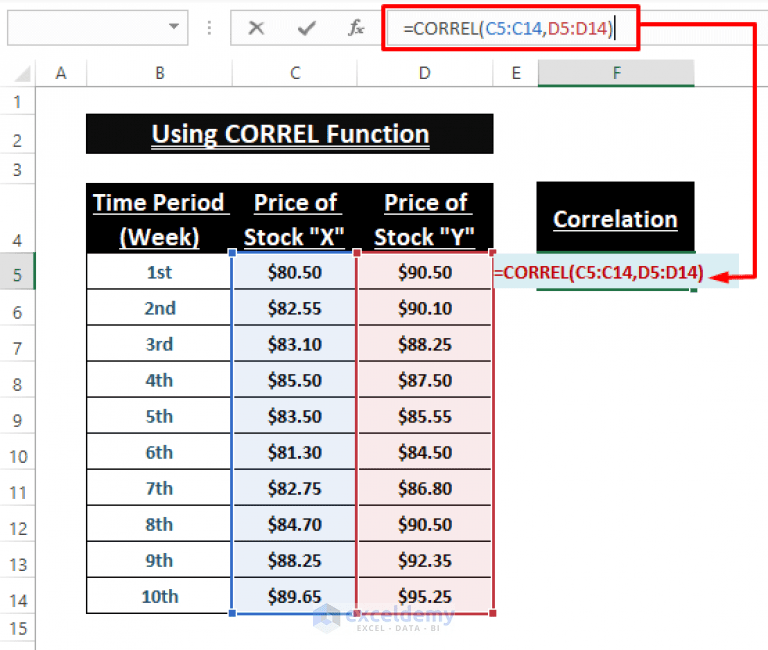
Task: Select the "7th" week cell
Action: pos(159,488)
